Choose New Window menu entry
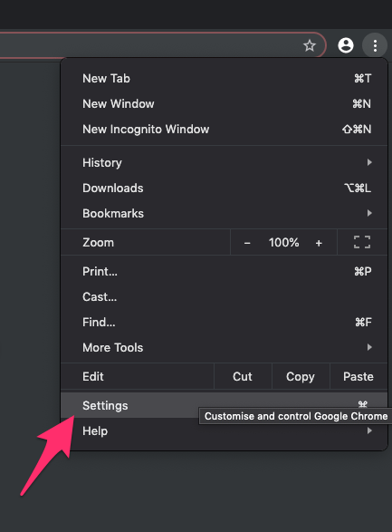The height and width of the screenshot is (532, 392). pos(224,104)
